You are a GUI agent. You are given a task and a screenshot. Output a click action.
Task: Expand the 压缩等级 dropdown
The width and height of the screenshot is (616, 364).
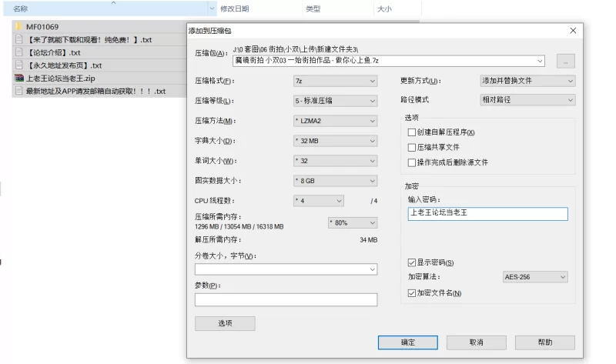pos(335,101)
